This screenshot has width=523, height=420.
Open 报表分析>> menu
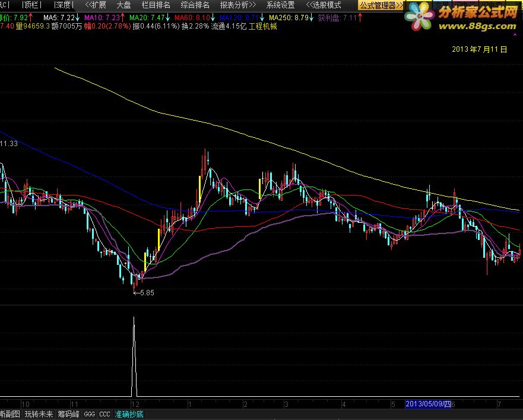238,5
